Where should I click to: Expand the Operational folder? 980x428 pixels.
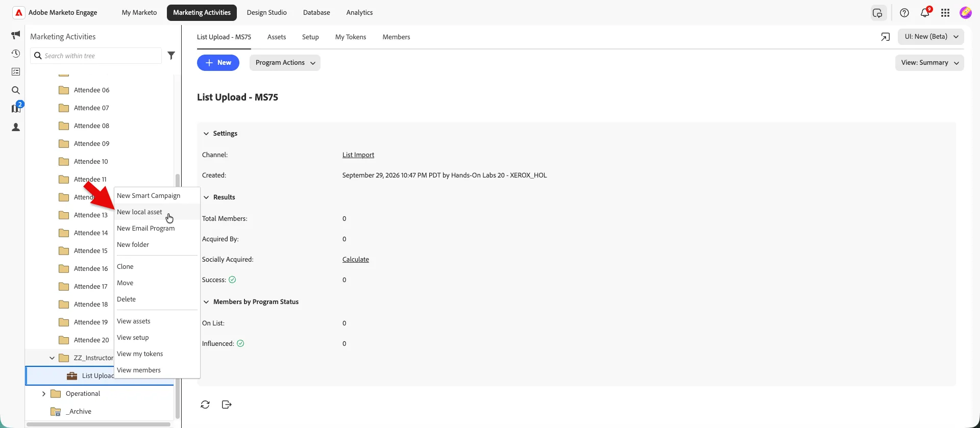click(x=44, y=394)
